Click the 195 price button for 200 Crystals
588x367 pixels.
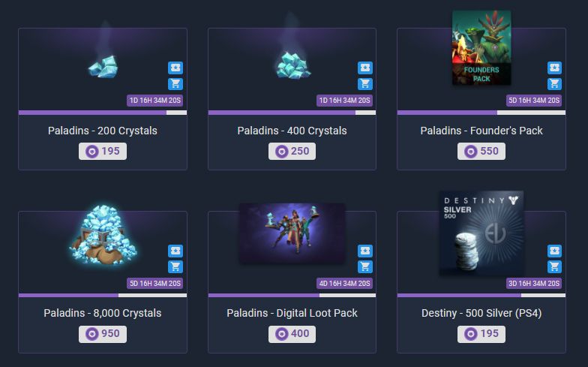pyautogui.click(x=103, y=152)
